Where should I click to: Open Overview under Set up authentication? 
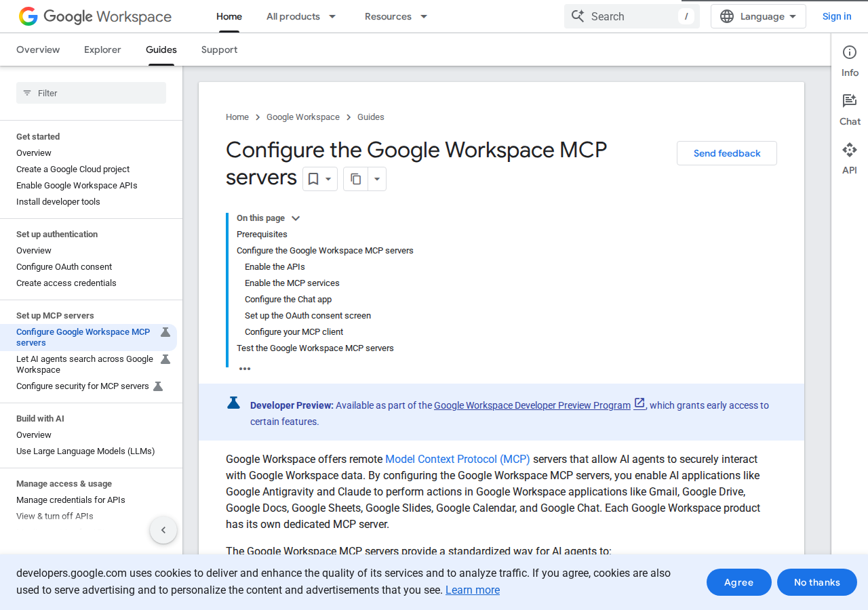click(x=34, y=251)
